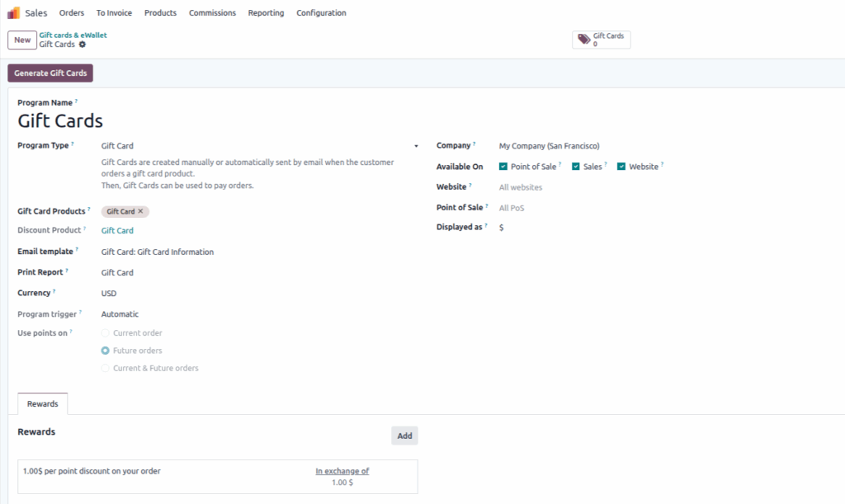Click the Sales app name in navbar

pyautogui.click(x=36, y=13)
